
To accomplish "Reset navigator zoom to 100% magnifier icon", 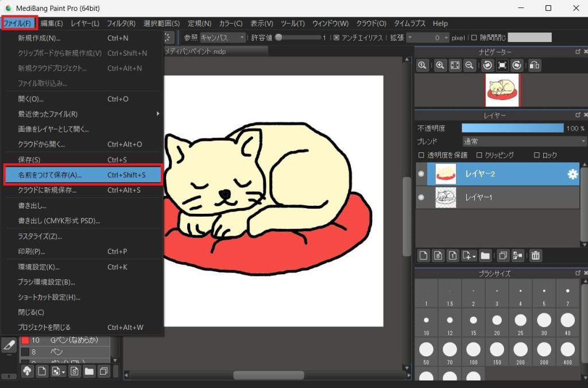I will (422, 66).
